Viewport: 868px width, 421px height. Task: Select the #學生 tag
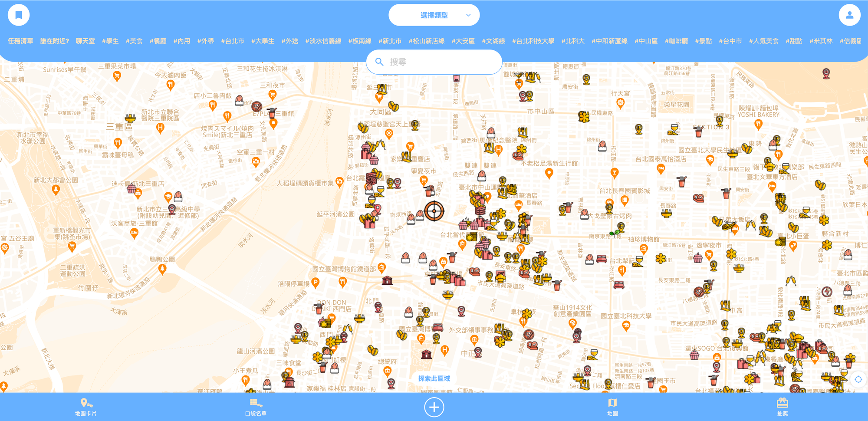coord(110,41)
